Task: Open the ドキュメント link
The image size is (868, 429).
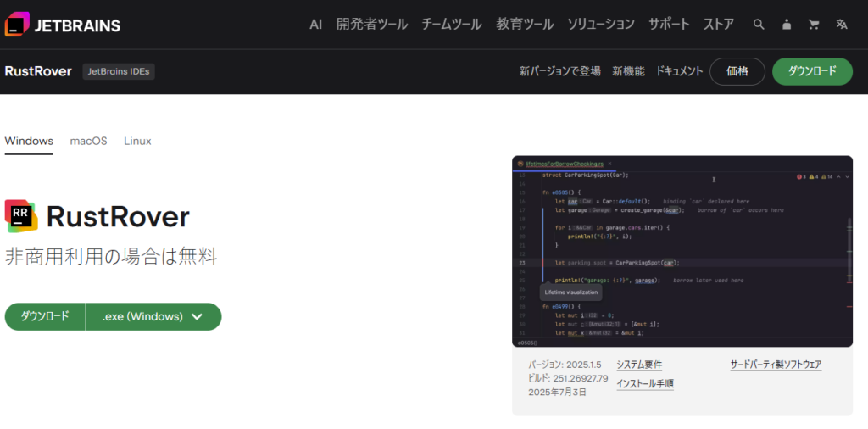Action: pos(679,71)
